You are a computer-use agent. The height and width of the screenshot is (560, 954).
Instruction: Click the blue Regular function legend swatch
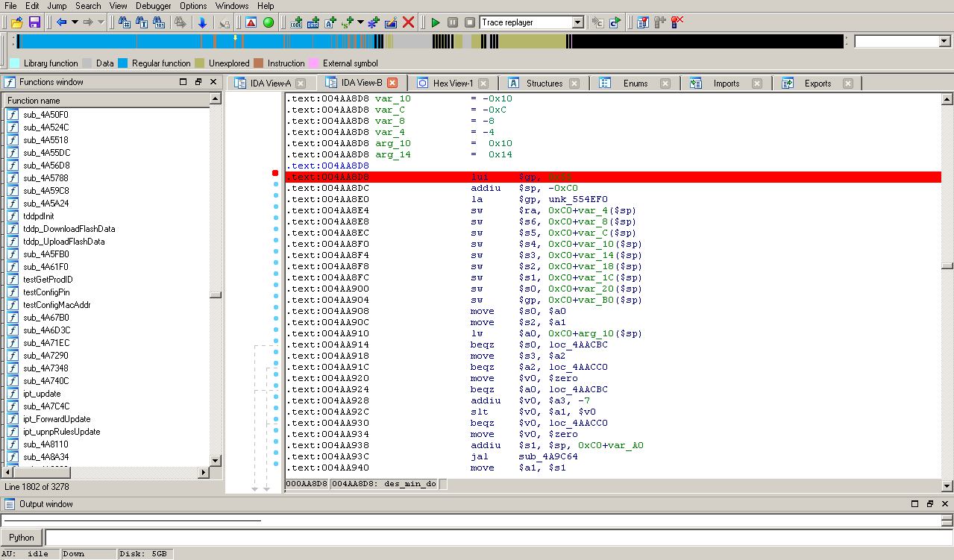coord(123,63)
